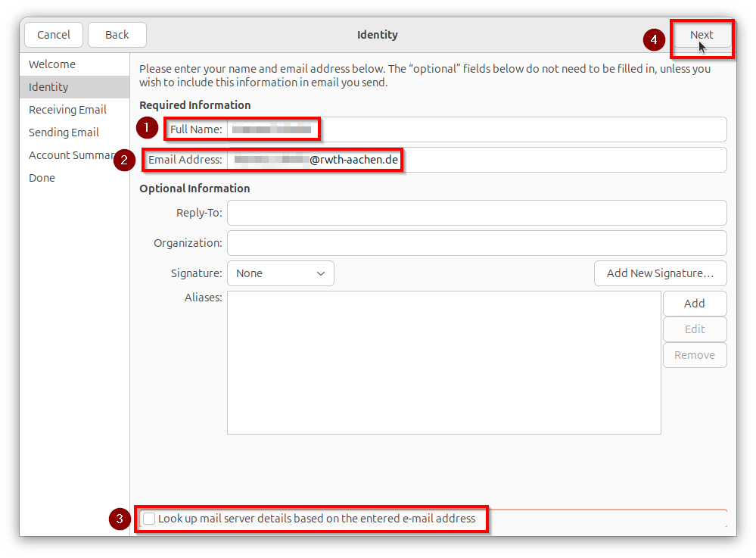Viewport: 756px width, 558px height.
Task: Cancel the account setup wizard
Action: [x=53, y=34]
